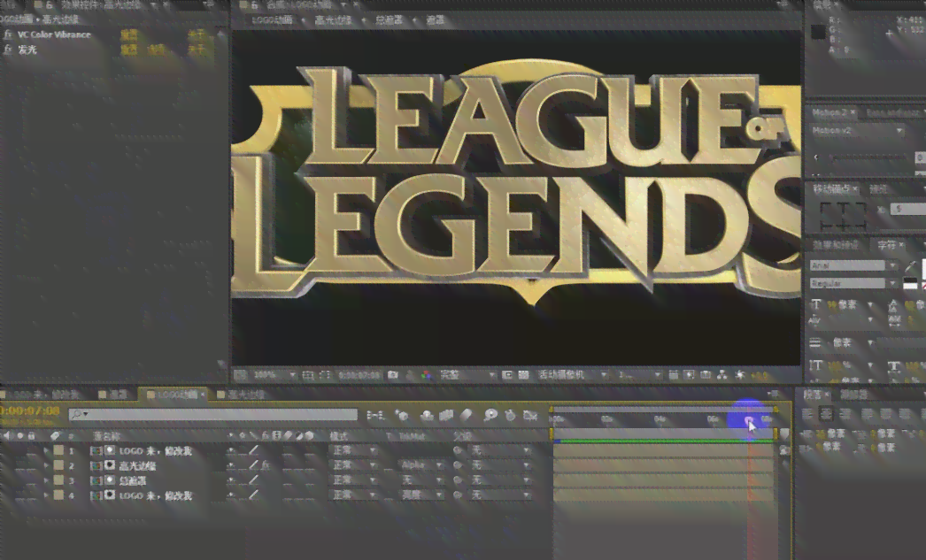The height and width of the screenshot is (560, 926).
Task: Open the Ease and wizz panel tab
Action: click(x=893, y=112)
